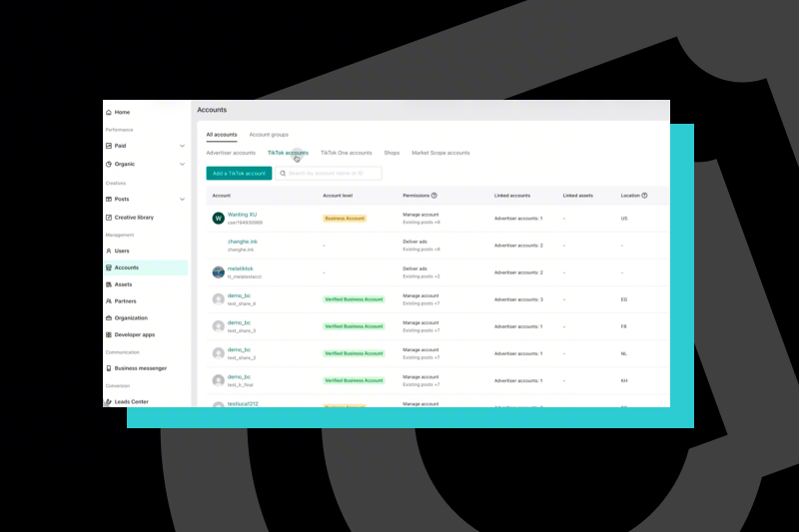This screenshot has height=532, width=799.
Task: Expand the Posts menu chevron
Action: [182, 200]
